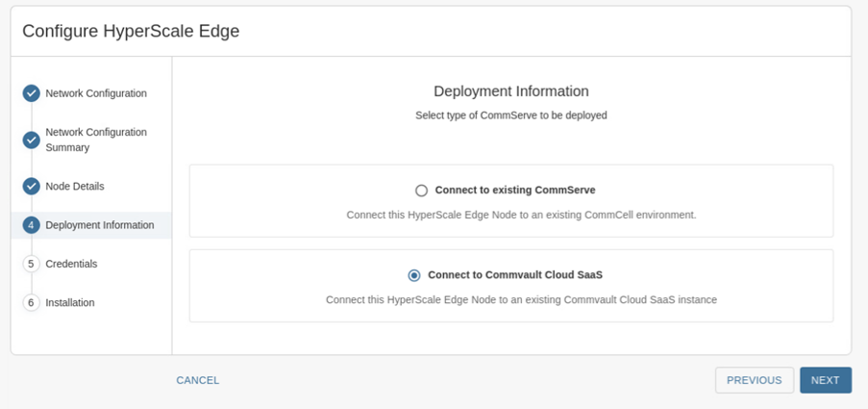Select the Deployment Information step label

pos(100,225)
